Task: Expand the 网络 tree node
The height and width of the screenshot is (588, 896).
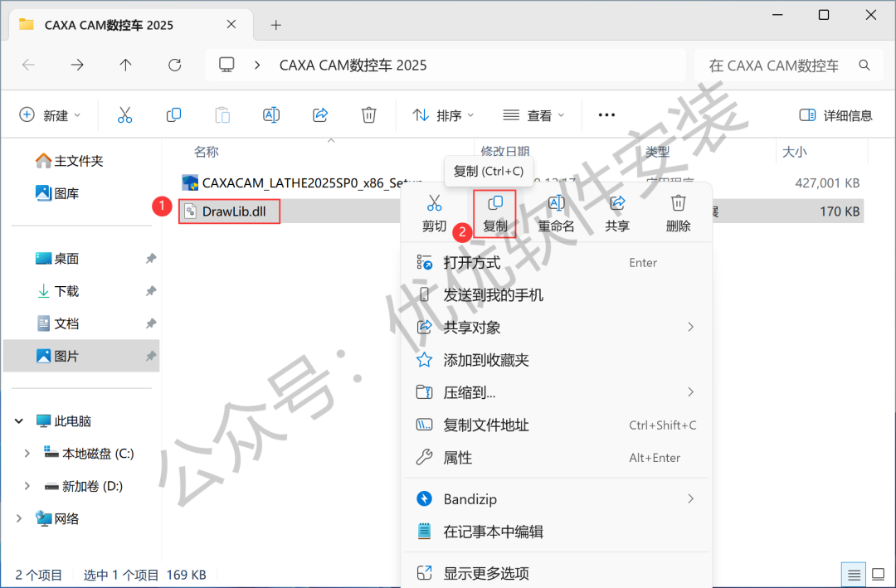Action: tap(19, 519)
